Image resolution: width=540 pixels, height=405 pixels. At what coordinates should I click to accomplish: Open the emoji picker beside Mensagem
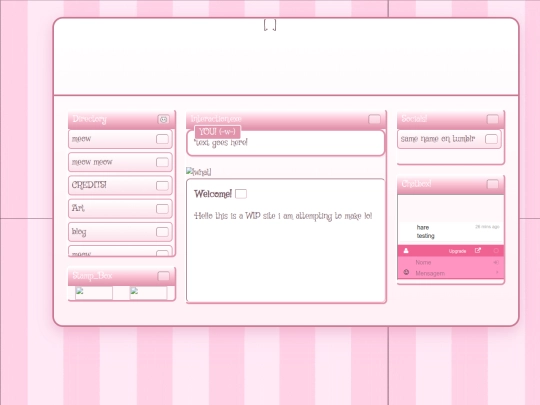coord(406,272)
